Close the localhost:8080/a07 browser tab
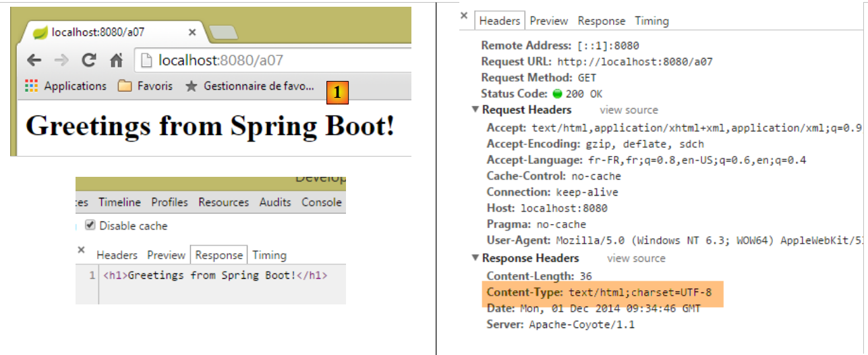 [x=192, y=32]
